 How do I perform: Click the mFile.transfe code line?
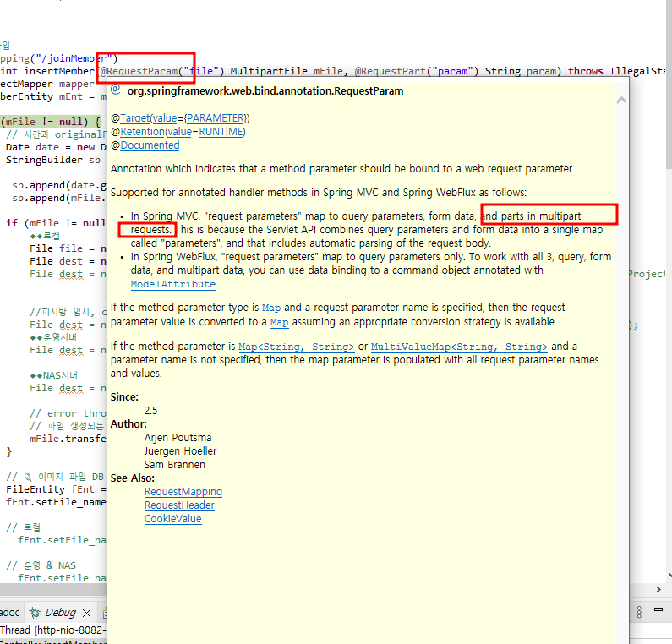click(x=68, y=439)
